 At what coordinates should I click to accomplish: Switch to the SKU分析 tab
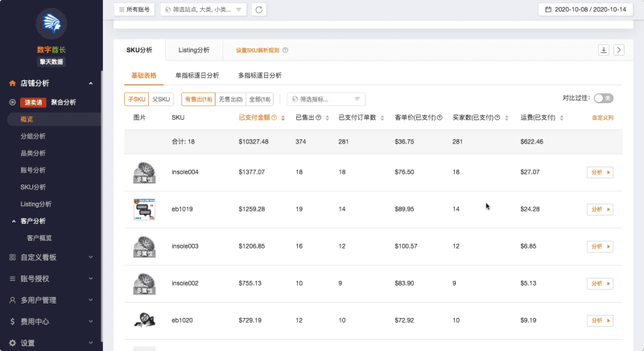(139, 50)
